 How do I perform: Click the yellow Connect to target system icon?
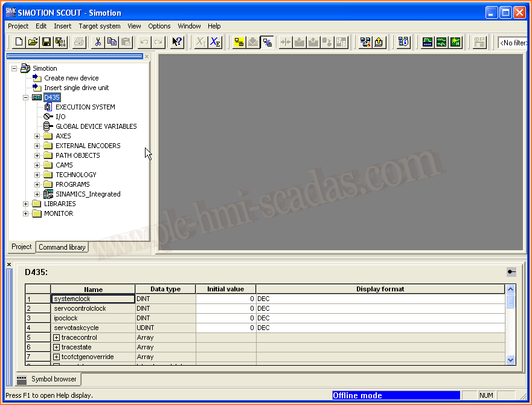click(x=239, y=42)
